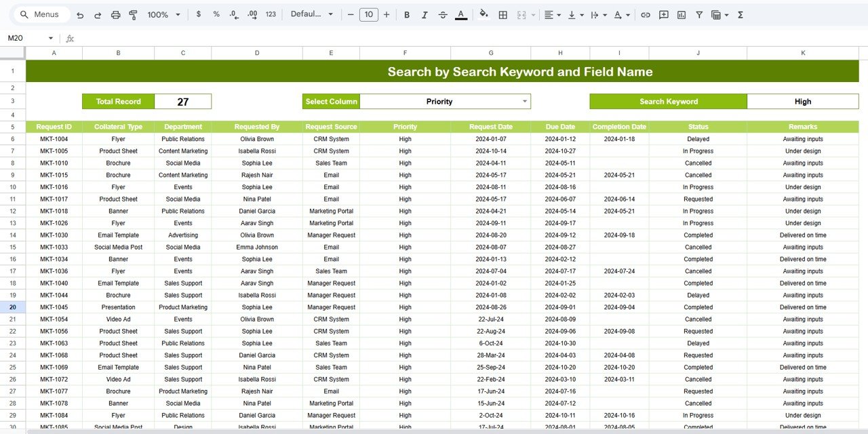Open the Insert chart icon

tap(682, 14)
